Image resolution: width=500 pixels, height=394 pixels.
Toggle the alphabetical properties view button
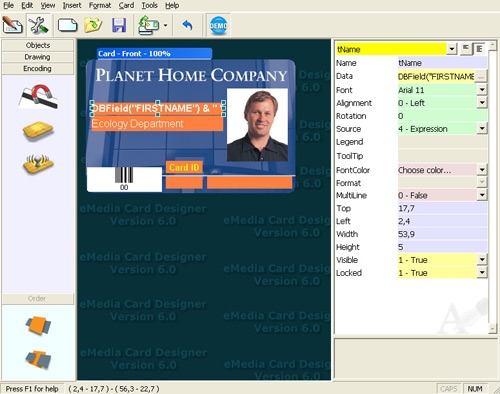click(x=465, y=49)
